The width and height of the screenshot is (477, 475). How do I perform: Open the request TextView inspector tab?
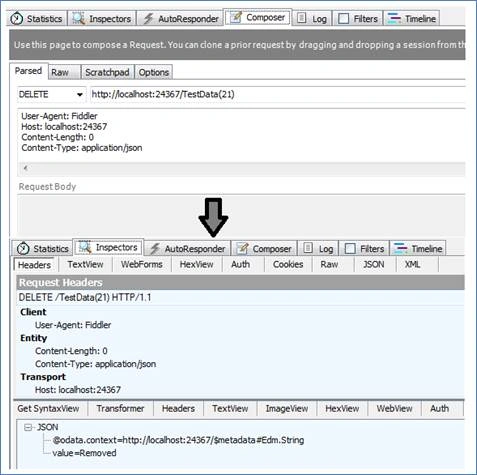tap(85, 264)
